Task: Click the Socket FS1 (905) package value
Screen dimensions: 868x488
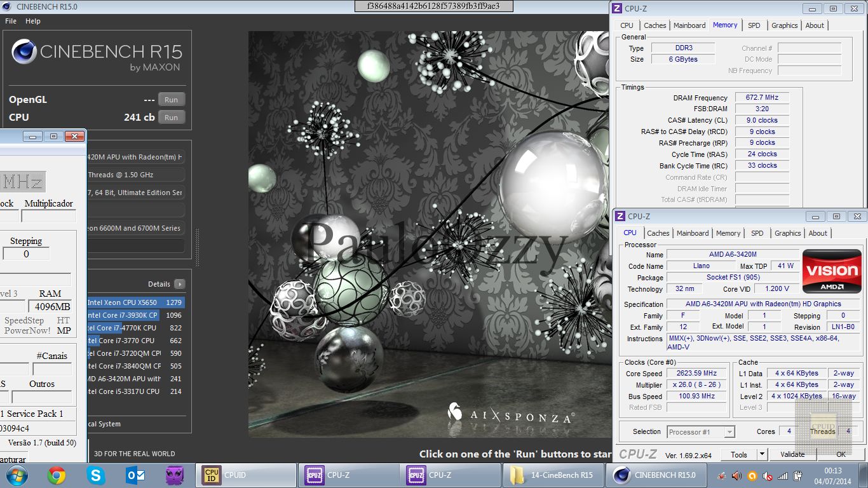Action: click(x=733, y=278)
